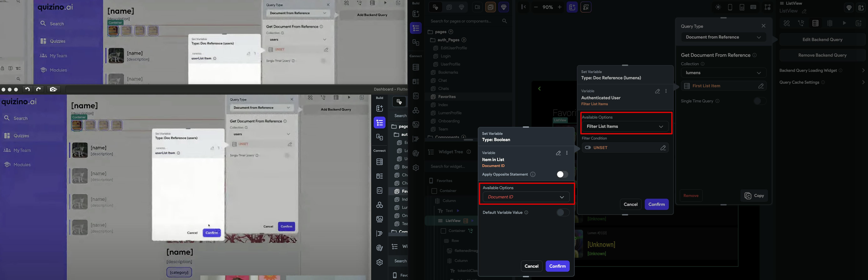Toggle the keyboard preview icon

click(x=753, y=7)
